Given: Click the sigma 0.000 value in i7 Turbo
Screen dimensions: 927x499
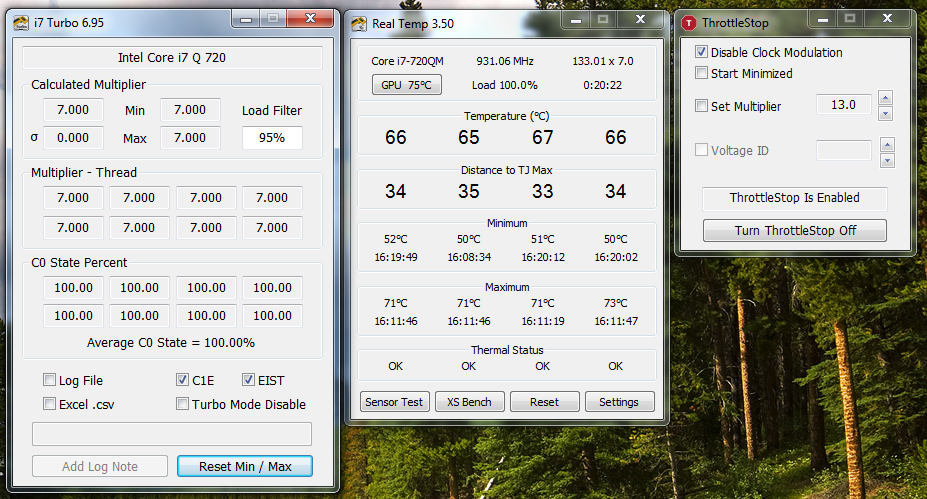Looking at the screenshot, I should [x=73, y=138].
